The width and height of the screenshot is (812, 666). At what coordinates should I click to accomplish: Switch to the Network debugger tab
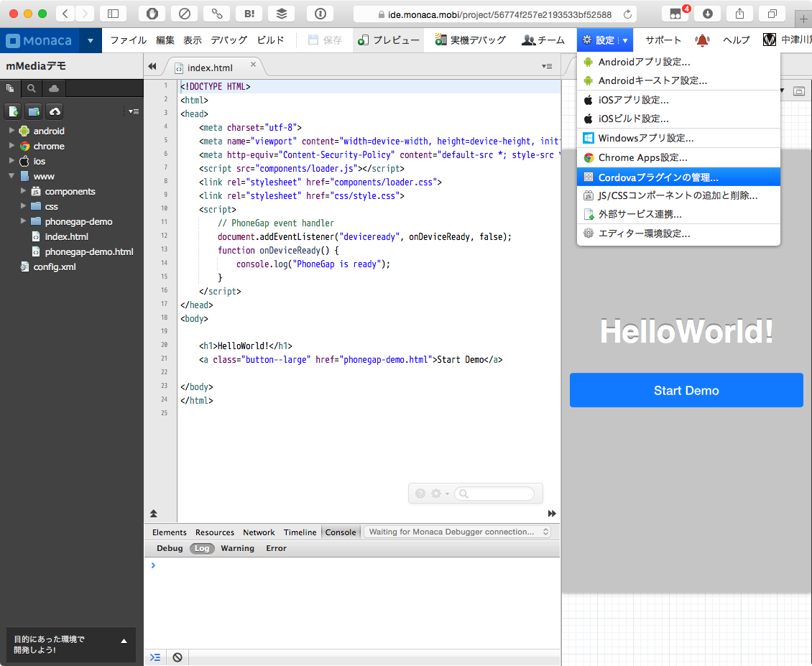tap(259, 532)
